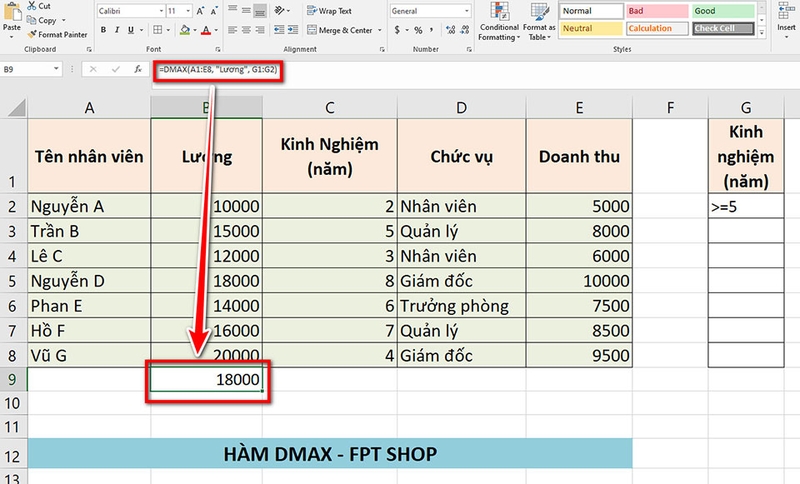Click the Select All corner triangle

click(x=15, y=107)
